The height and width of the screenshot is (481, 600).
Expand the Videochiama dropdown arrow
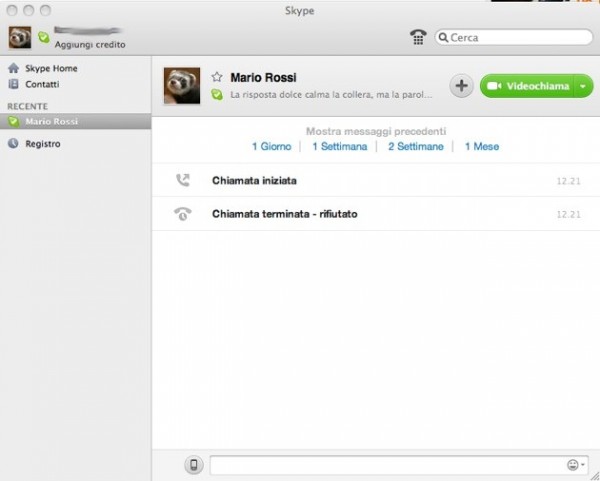pyautogui.click(x=584, y=86)
